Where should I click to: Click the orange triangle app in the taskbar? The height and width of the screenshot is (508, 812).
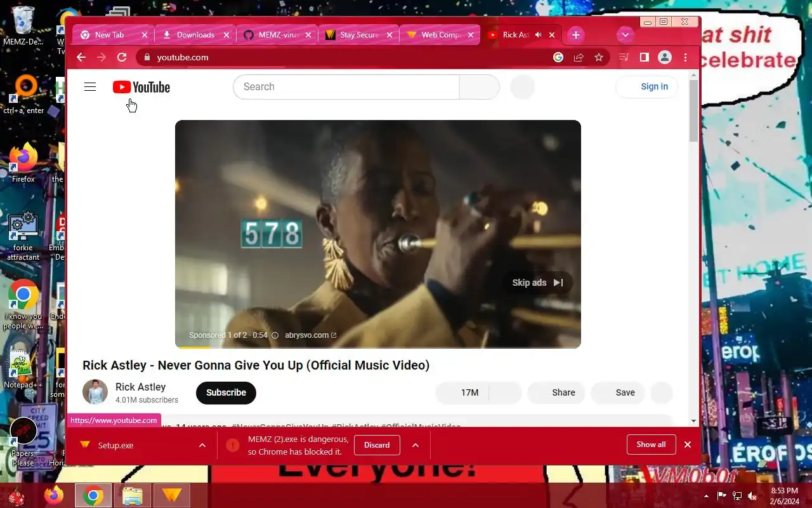coord(171,495)
